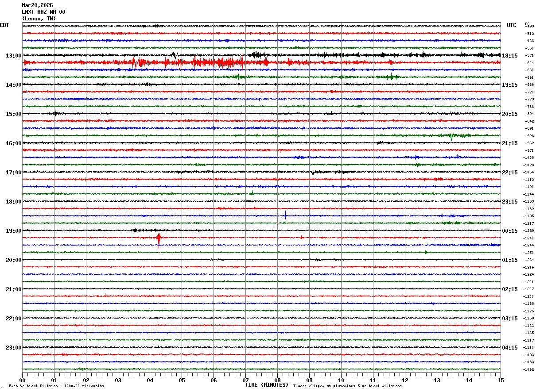The image size is (536, 392).
Task: Click the '03:15' UTC time label
Action: click(510, 319)
